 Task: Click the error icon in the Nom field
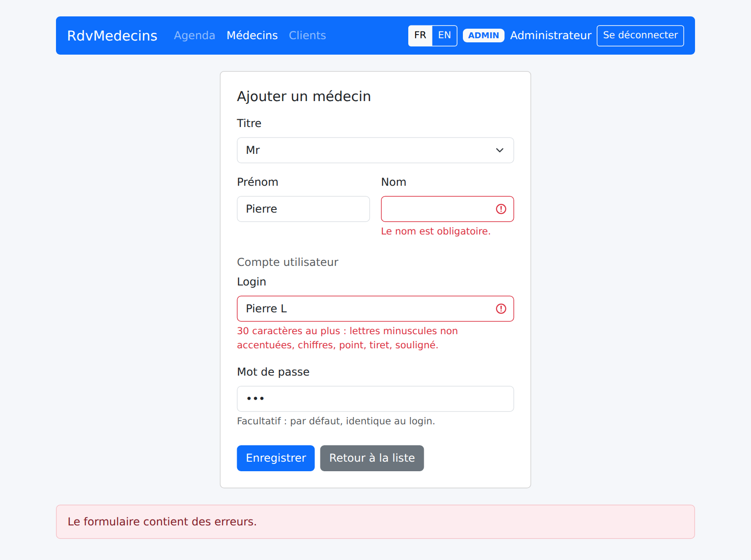501,209
